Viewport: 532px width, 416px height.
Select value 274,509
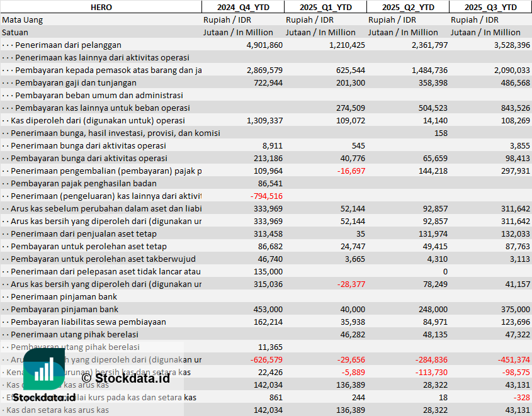tap(351, 108)
